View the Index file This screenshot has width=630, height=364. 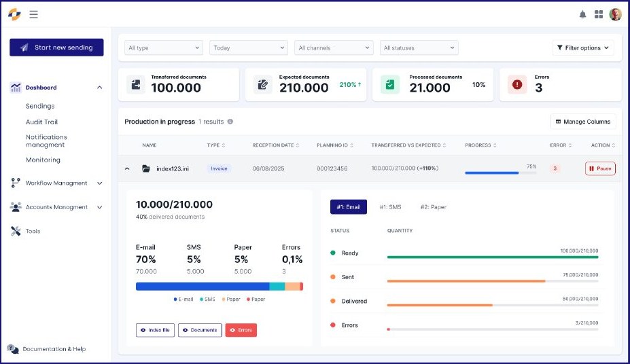[x=155, y=330]
